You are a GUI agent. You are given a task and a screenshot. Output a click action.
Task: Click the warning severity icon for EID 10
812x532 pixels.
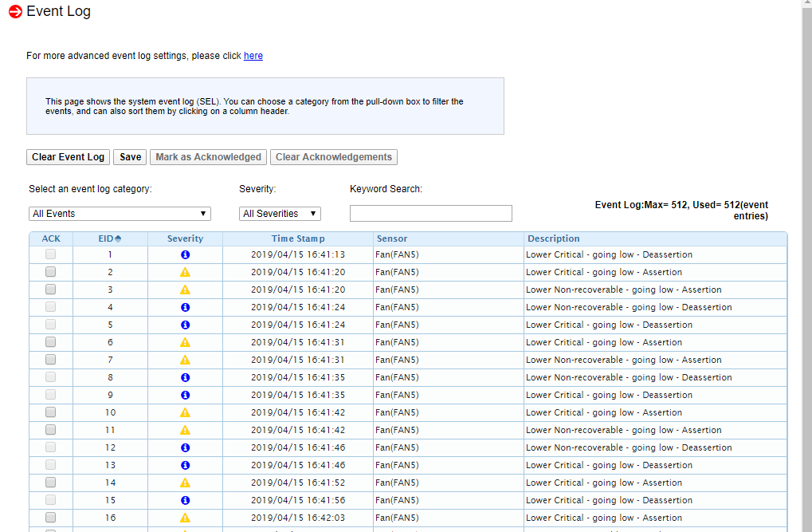pyautogui.click(x=185, y=412)
